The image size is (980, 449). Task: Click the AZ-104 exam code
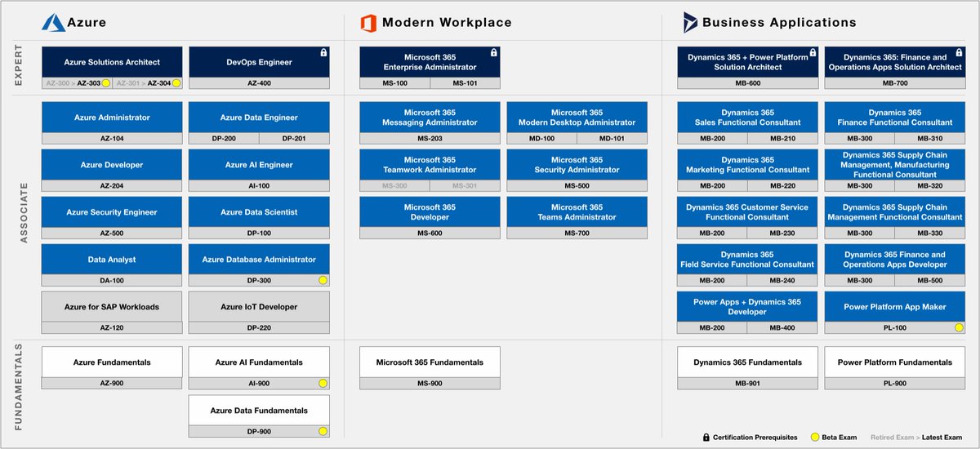point(112,139)
